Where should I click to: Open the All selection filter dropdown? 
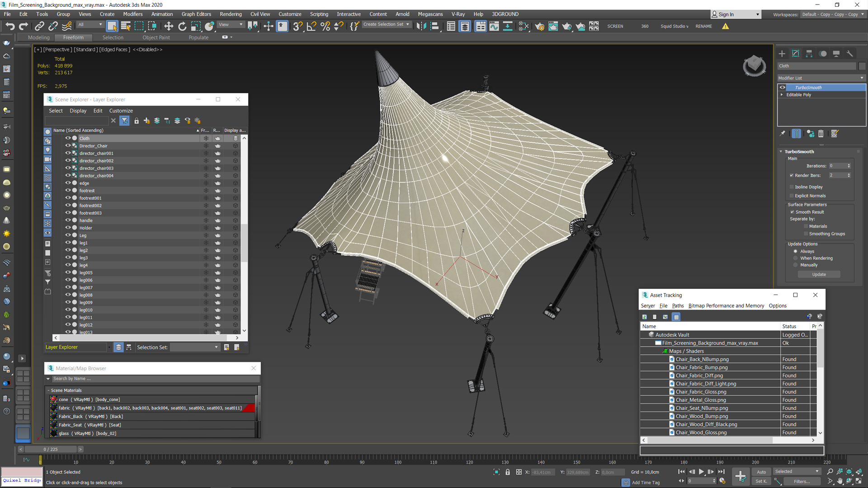[x=90, y=25]
